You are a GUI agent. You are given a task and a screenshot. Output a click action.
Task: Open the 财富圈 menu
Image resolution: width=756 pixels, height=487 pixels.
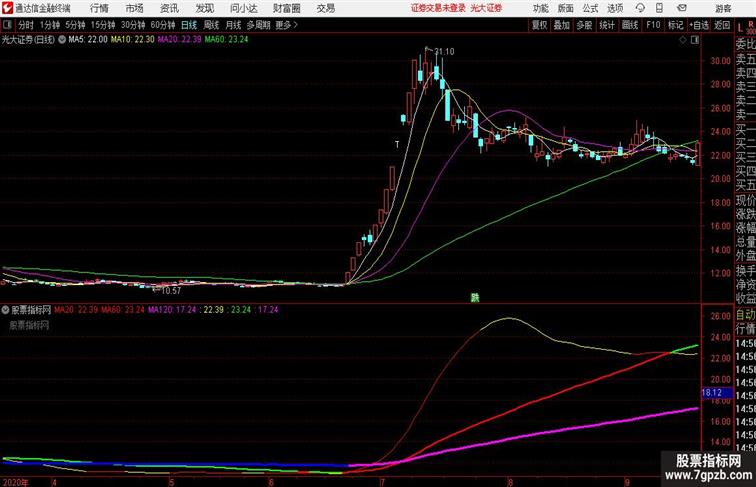point(287,8)
